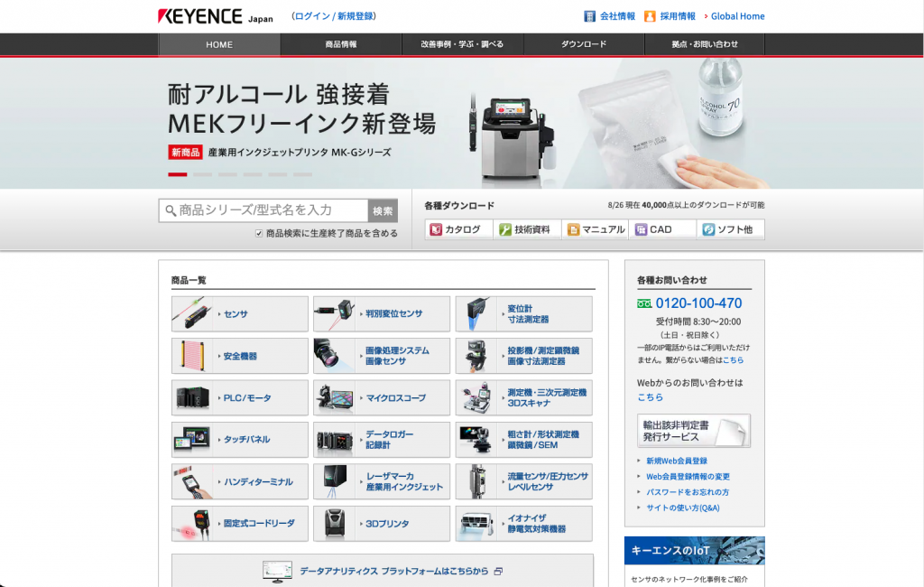Go to the HOME tab
Image resolution: width=924 pixels, height=587 pixels.
click(219, 44)
